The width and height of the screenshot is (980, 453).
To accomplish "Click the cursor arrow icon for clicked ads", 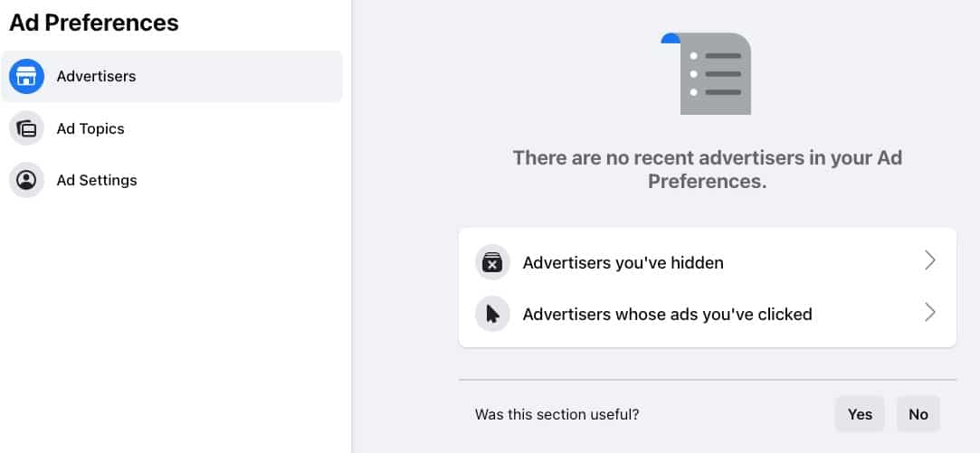I will click(x=492, y=314).
